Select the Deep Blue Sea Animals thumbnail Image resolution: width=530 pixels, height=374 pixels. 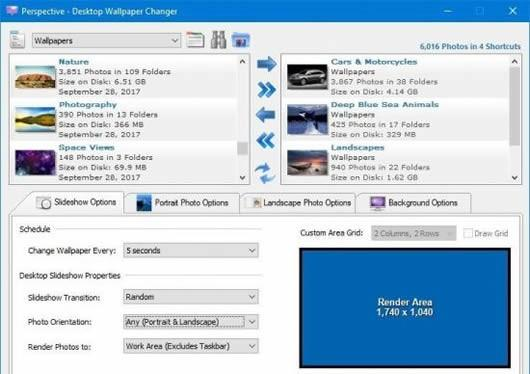point(307,120)
